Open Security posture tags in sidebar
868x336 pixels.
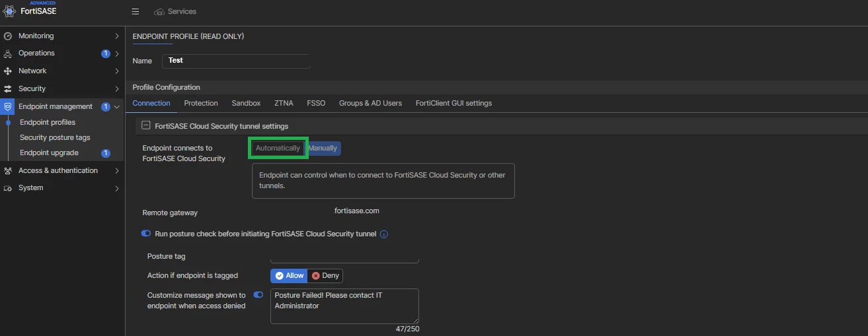55,137
